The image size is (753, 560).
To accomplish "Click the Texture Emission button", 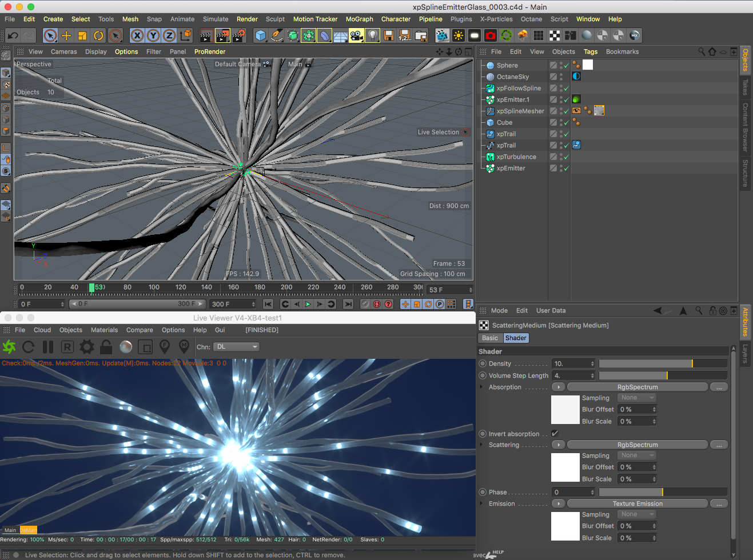I will click(x=637, y=503).
